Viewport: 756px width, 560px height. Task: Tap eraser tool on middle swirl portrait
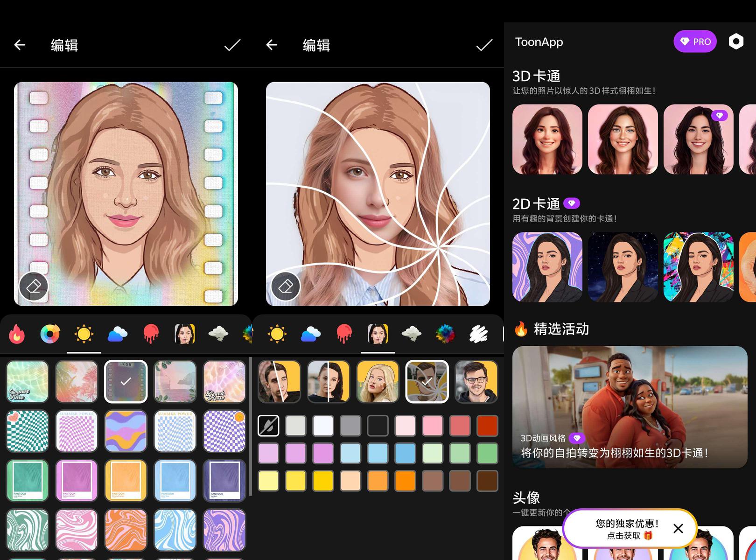286,286
